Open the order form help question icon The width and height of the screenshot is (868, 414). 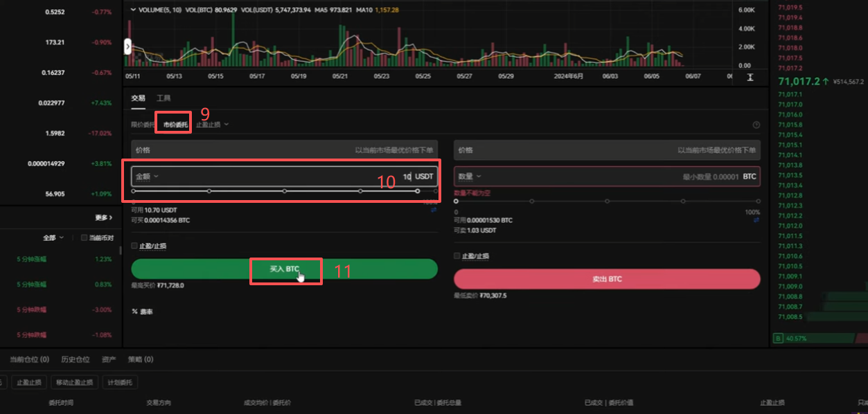click(x=756, y=125)
